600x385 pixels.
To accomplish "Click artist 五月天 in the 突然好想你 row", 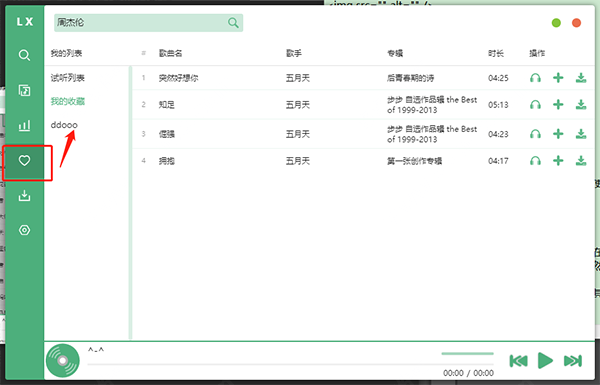I will click(x=298, y=78).
